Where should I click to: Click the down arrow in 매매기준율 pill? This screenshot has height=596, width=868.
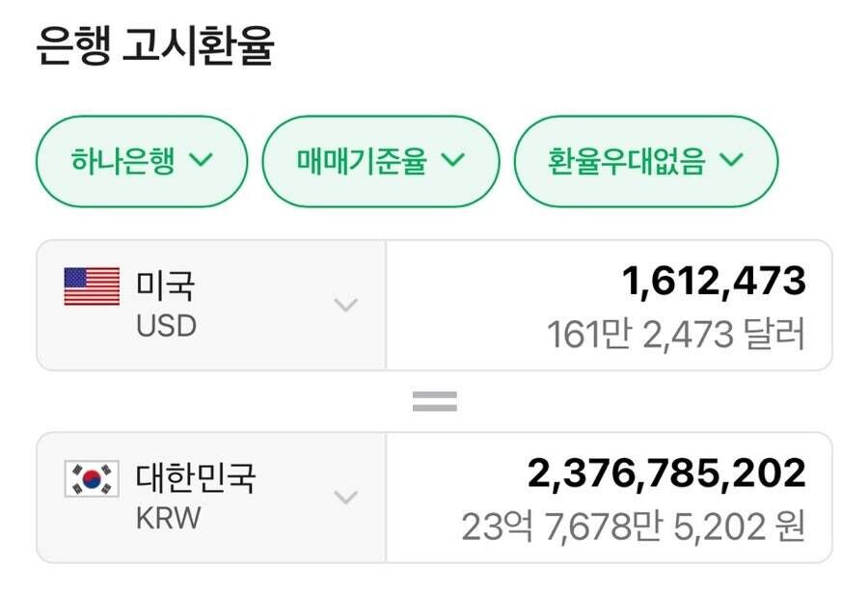452,161
